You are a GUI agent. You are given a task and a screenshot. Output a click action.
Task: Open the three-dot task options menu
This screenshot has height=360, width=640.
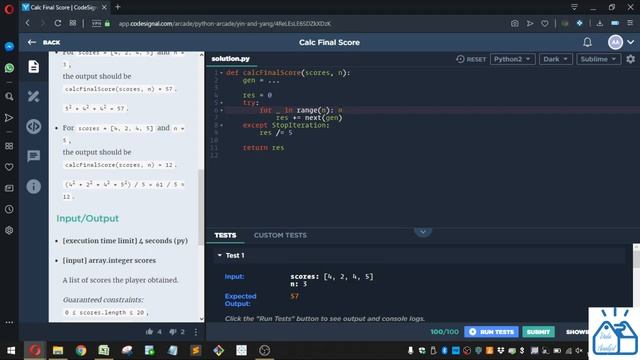pyautogui.click(x=196, y=332)
